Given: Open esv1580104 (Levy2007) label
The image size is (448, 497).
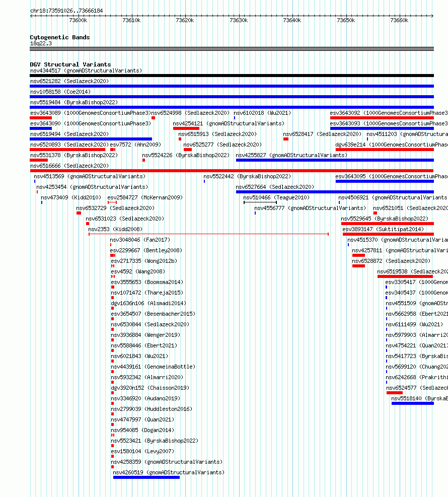Looking at the screenshot, I should [x=142, y=451].
